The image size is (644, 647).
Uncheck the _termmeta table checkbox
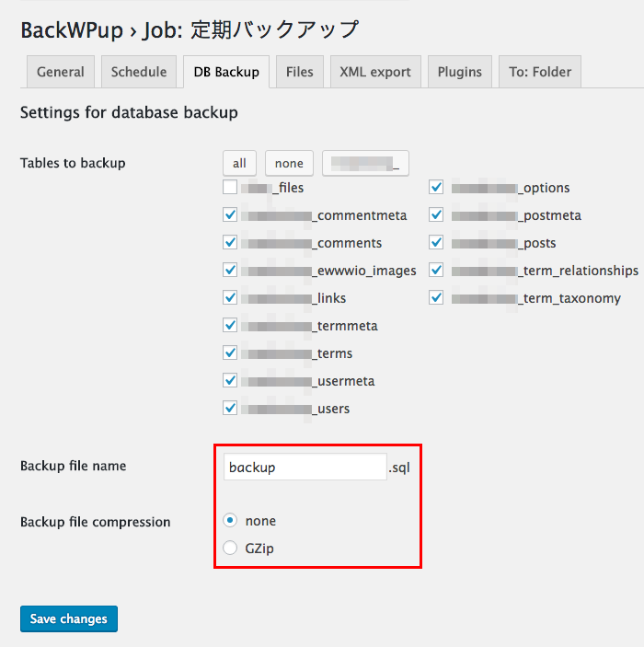pos(230,325)
